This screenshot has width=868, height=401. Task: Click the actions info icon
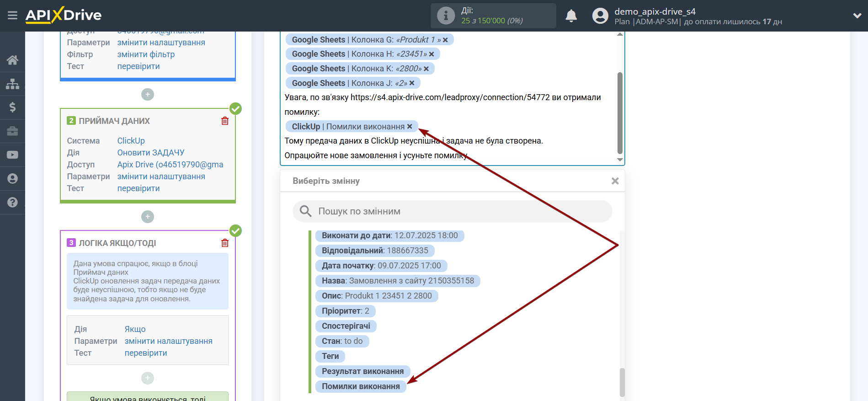tap(446, 16)
